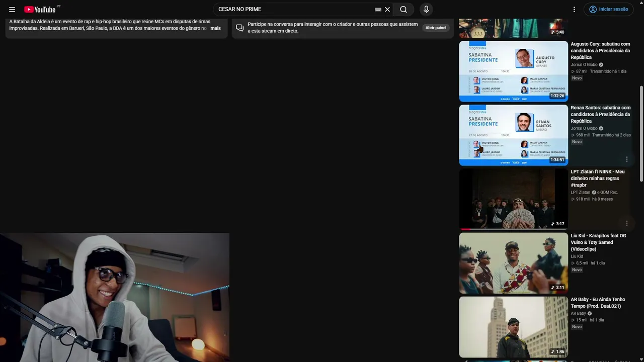The width and height of the screenshot is (644, 362).
Task: Click the "3:17" duration badge
Action: pos(557,224)
